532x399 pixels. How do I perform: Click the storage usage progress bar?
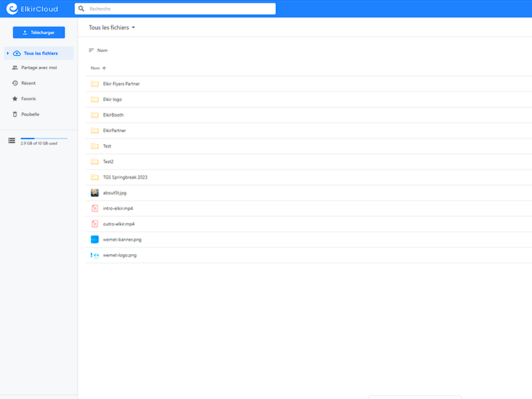pos(44,139)
